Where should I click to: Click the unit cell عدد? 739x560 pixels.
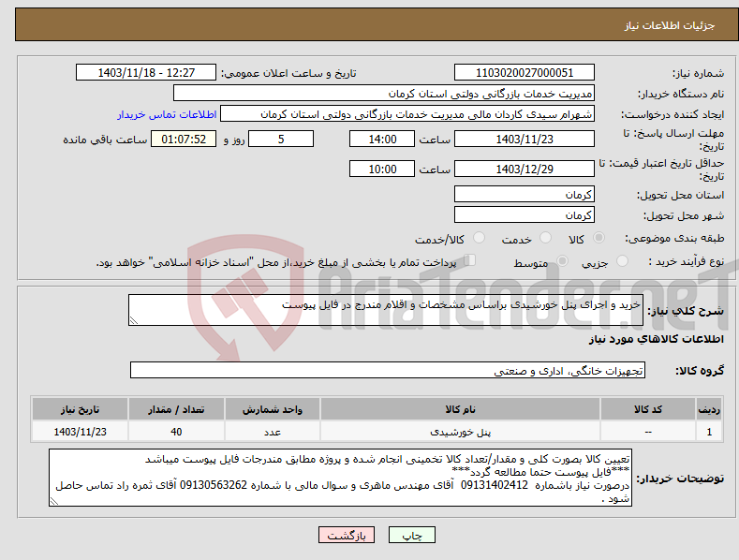pos(273,432)
